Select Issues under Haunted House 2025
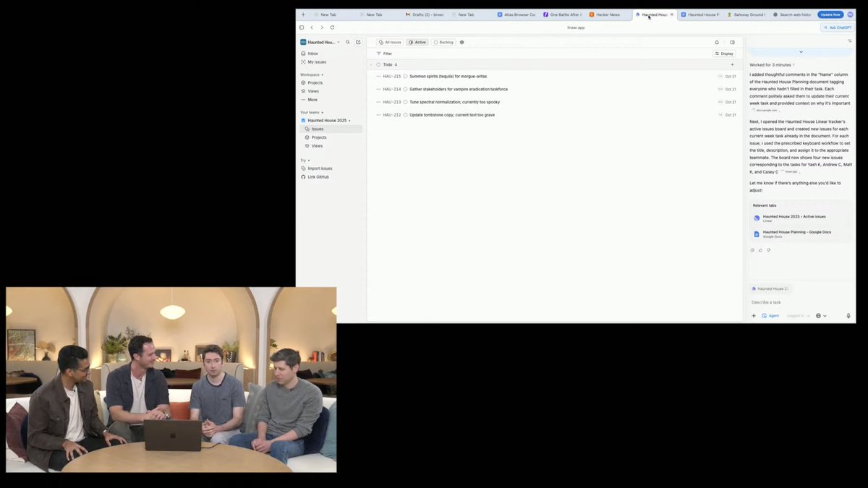868x488 pixels. 332,129
